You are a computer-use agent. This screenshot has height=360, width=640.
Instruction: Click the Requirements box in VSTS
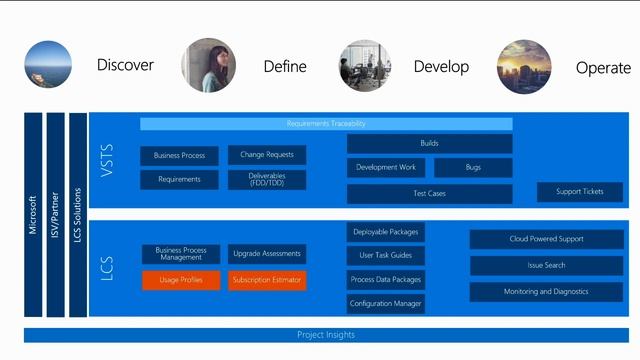179,180
